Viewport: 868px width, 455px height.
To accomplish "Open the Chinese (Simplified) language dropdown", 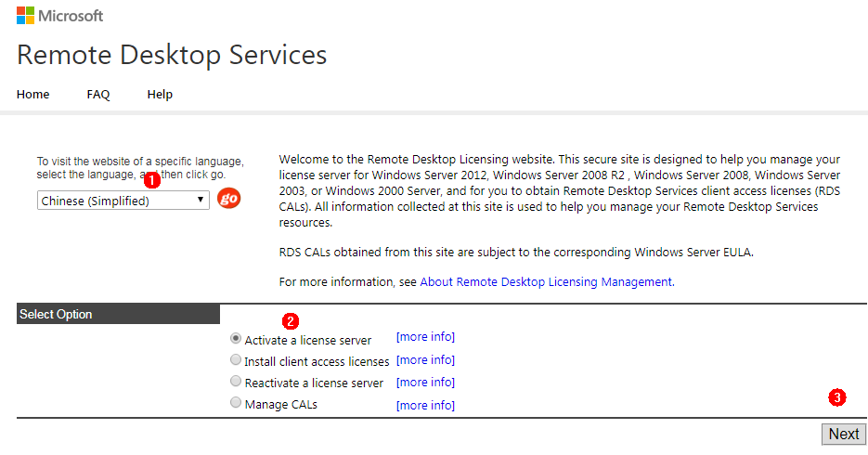I will (x=123, y=201).
